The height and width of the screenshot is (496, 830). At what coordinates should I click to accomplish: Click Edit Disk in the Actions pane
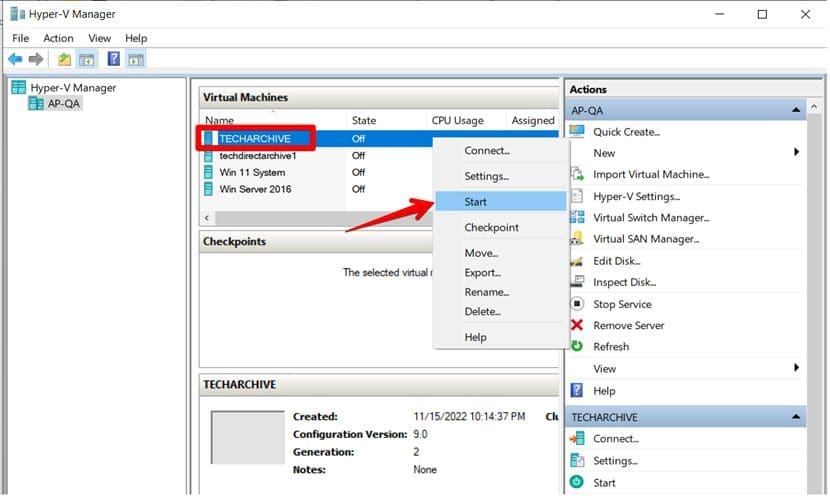(x=617, y=261)
